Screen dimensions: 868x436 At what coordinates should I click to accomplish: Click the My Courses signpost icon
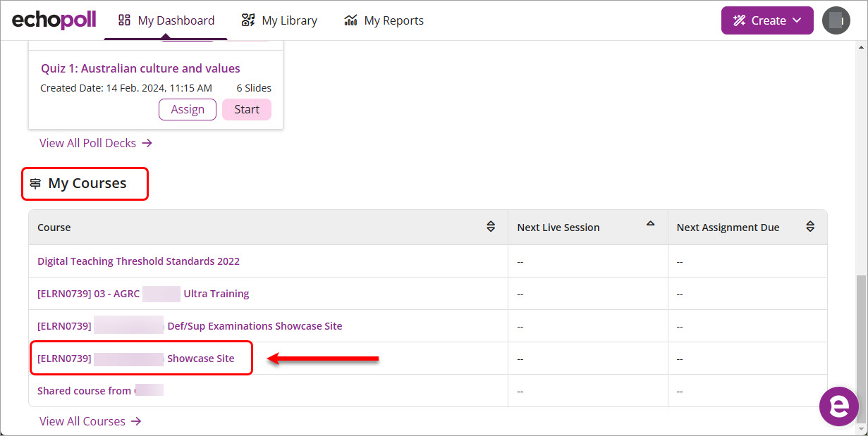pyautogui.click(x=35, y=184)
